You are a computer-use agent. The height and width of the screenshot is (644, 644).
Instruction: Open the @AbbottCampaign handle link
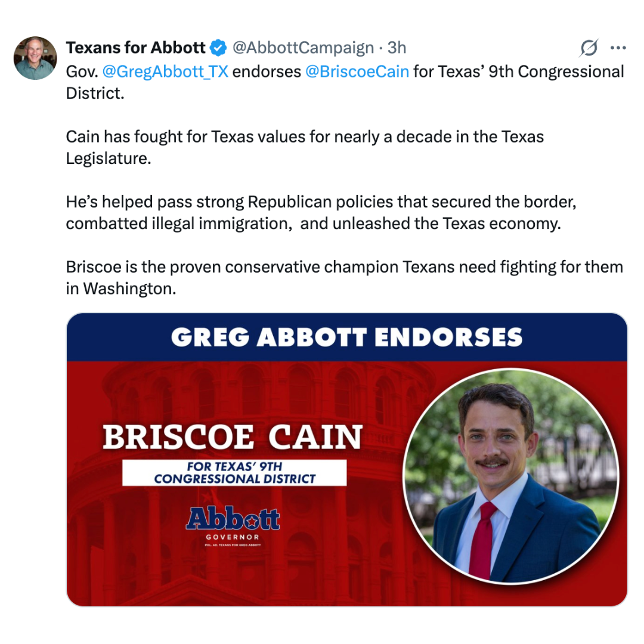point(303,48)
